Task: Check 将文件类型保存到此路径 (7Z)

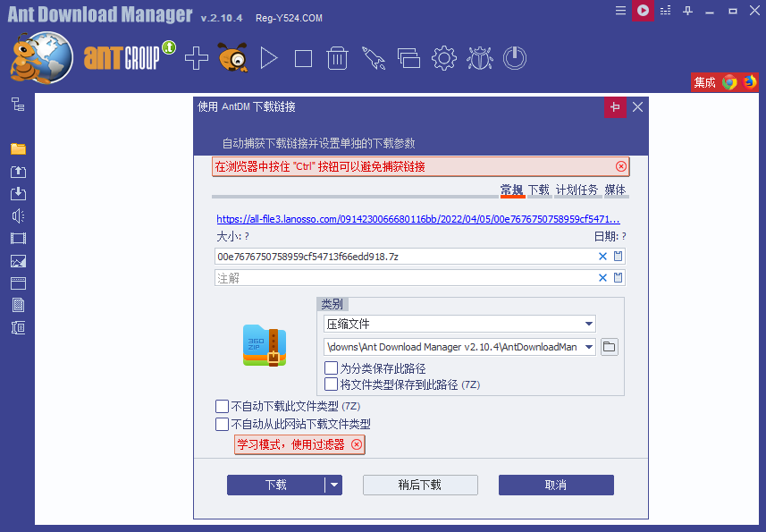Action: [x=332, y=384]
